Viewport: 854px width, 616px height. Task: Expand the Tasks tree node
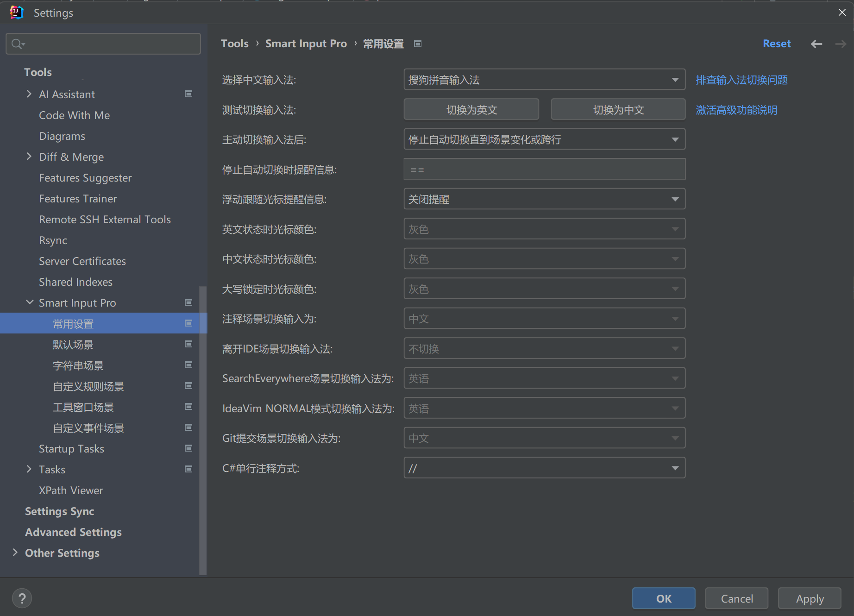tap(29, 469)
